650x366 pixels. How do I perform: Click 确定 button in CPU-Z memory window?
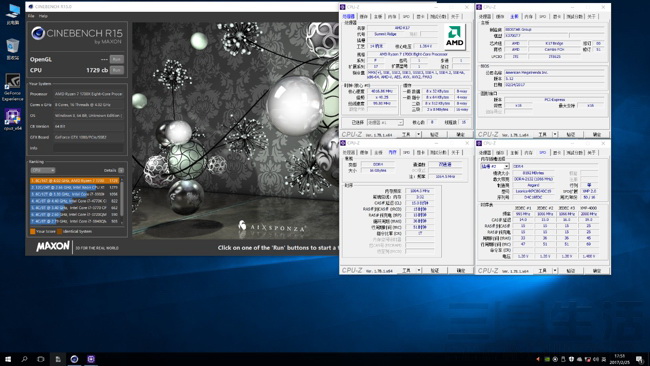[x=461, y=270]
